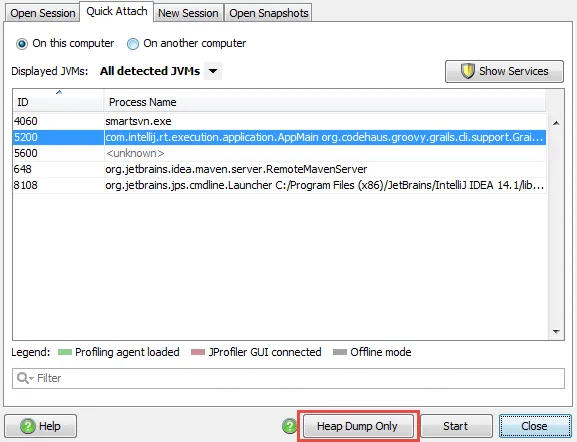Click the Show Services button
Image resolution: width=577 pixels, height=442 pixels.
pos(504,71)
